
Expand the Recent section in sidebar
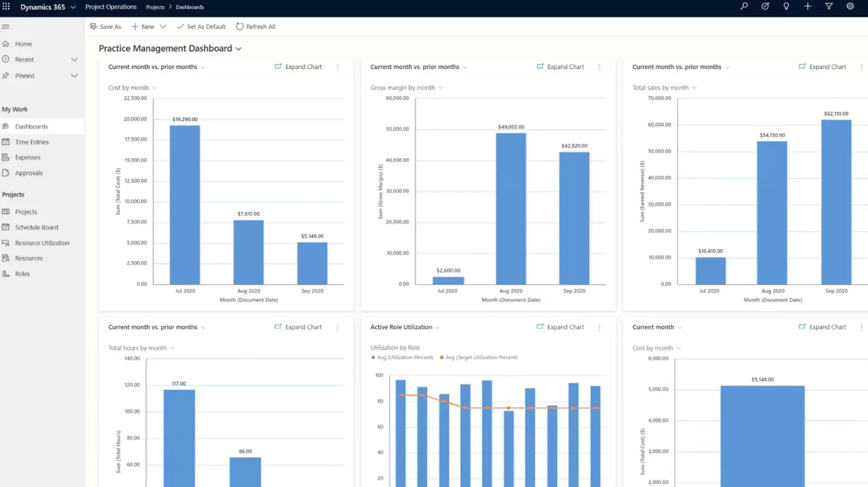click(x=74, y=59)
